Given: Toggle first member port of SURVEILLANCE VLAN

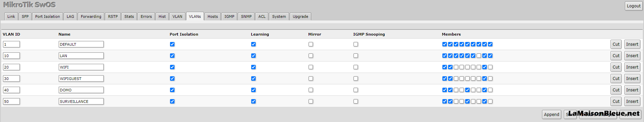Looking at the screenshot, I should tap(444, 101).
